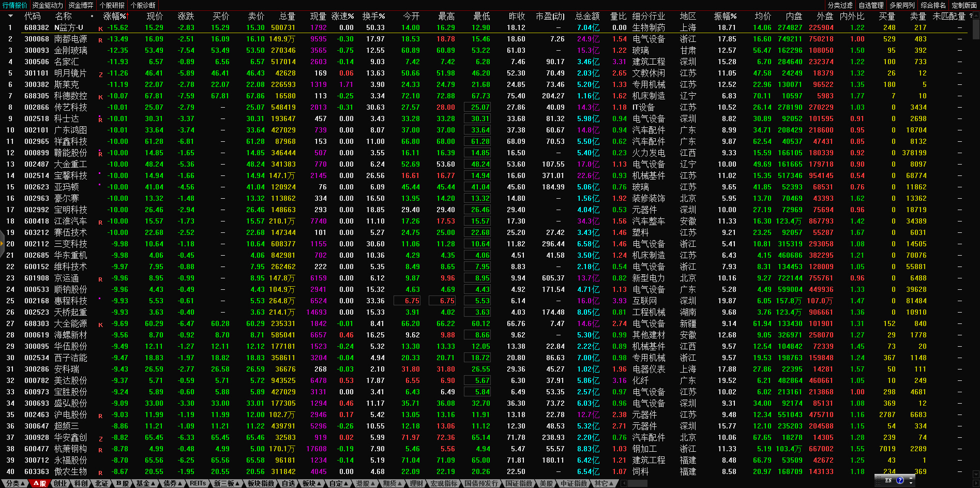Viewport: 980px width, 488px height.
Task: Click the K marker beside N益方-U
Action: click(x=100, y=29)
